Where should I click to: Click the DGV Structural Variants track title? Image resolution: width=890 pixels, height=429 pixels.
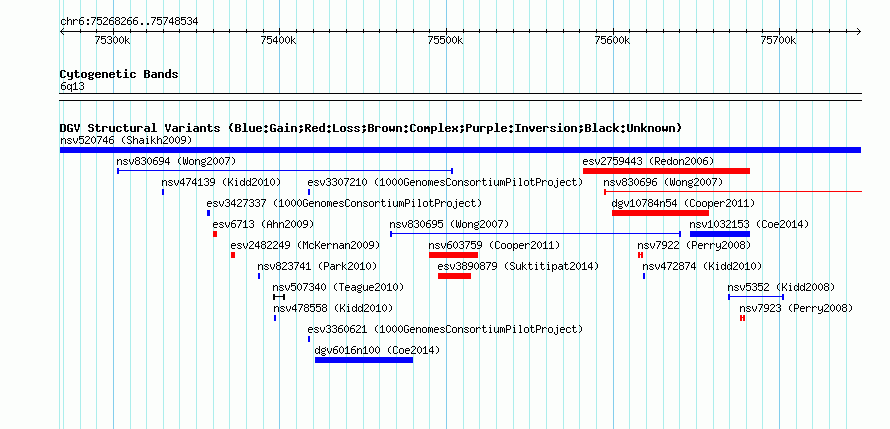(371, 128)
